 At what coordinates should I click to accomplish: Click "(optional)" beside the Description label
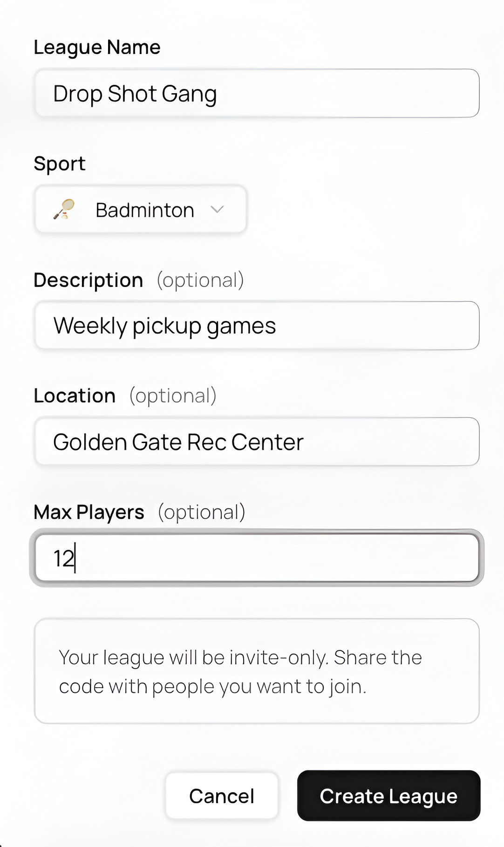200,280
